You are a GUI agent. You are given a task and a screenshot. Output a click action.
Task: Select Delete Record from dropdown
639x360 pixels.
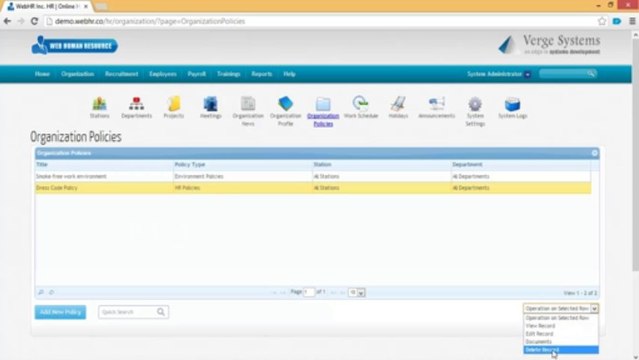coord(561,350)
